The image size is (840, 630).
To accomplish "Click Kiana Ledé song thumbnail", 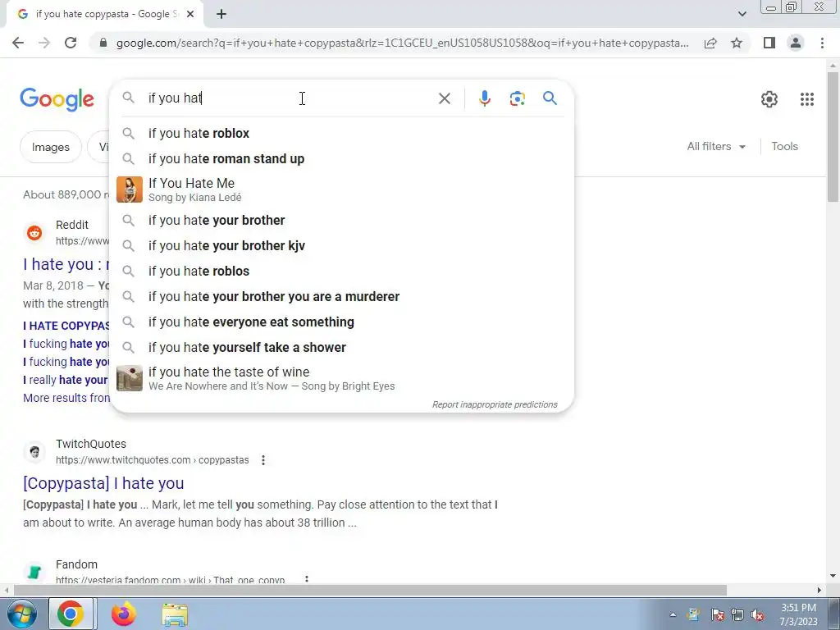I will pyautogui.click(x=130, y=189).
